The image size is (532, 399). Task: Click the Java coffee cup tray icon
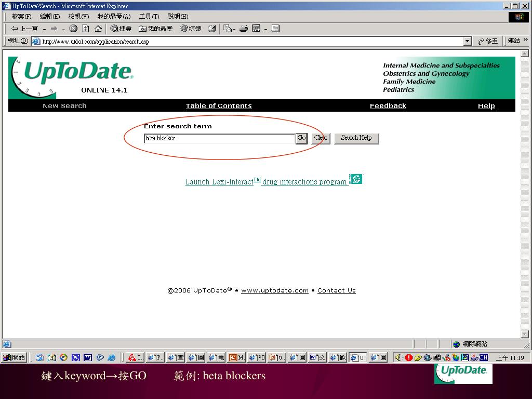(x=474, y=357)
